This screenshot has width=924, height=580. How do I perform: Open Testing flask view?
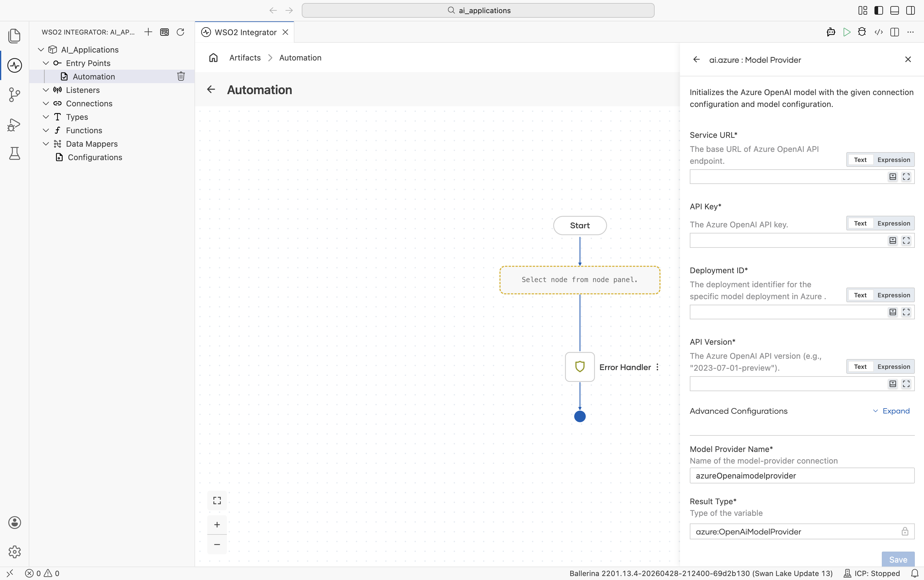pyautogui.click(x=15, y=153)
